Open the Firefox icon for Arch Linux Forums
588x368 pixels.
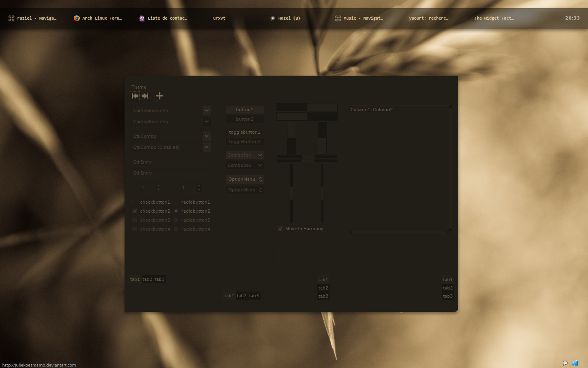point(76,18)
